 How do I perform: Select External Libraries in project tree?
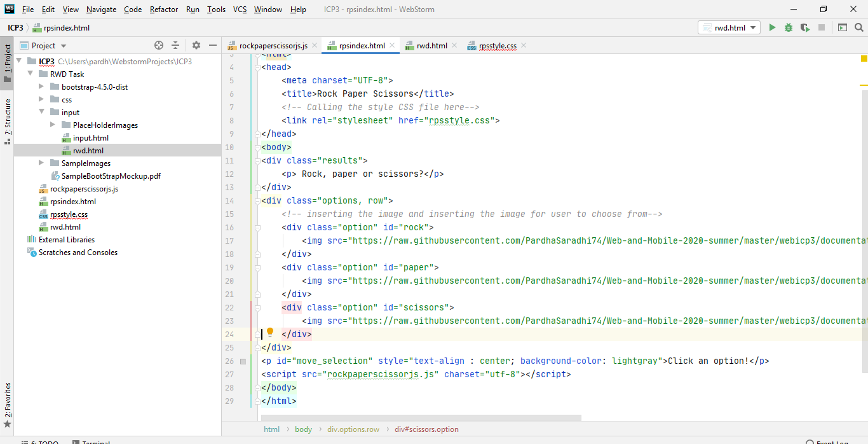[66, 240]
